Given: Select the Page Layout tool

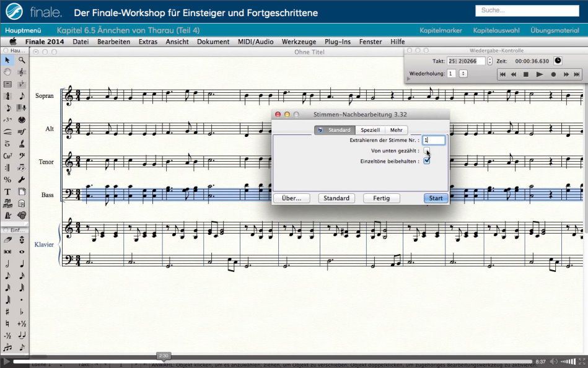Looking at the screenshot, I should click(22, 191).
